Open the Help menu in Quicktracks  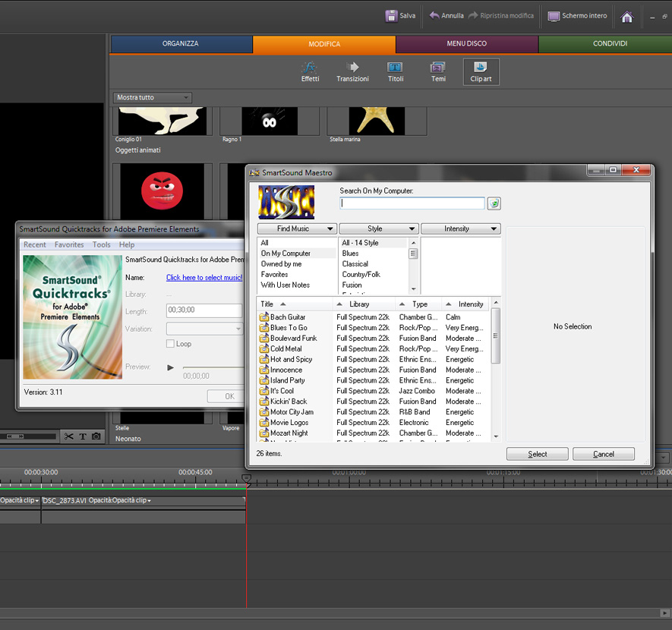pyautogui.click(x=127, y=244)
